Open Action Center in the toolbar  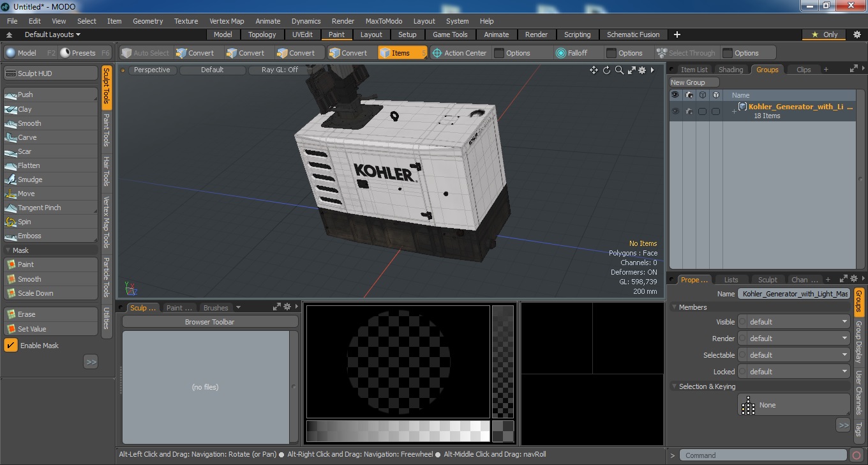[x=460, y=53]
